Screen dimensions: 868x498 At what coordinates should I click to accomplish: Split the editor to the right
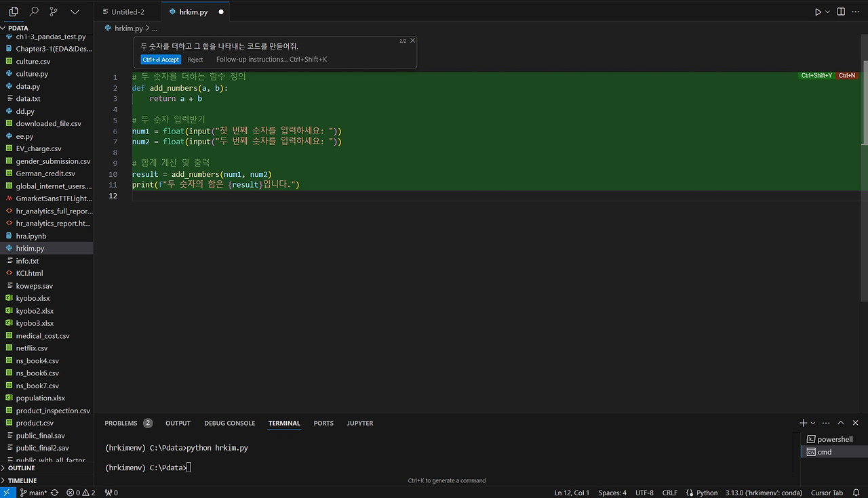841,12
